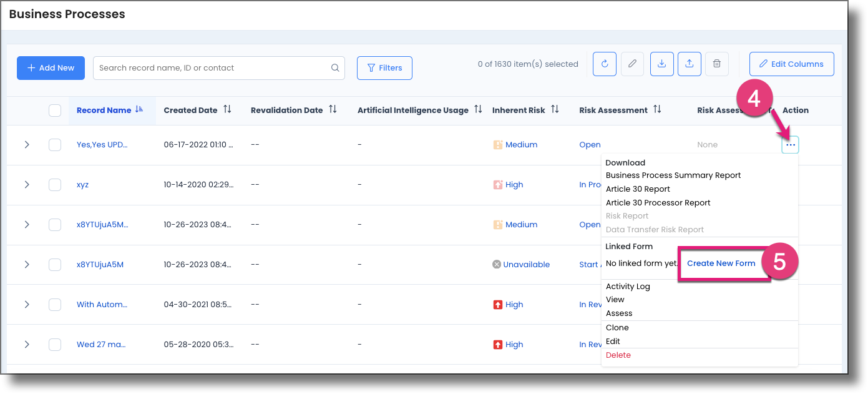
Task: Check the checkbox for record xyz
Action: (x=55, y=184)
